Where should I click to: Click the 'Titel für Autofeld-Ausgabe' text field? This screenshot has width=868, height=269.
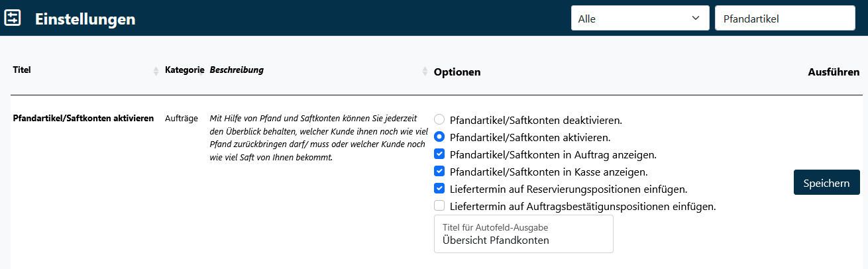(523, 234)
